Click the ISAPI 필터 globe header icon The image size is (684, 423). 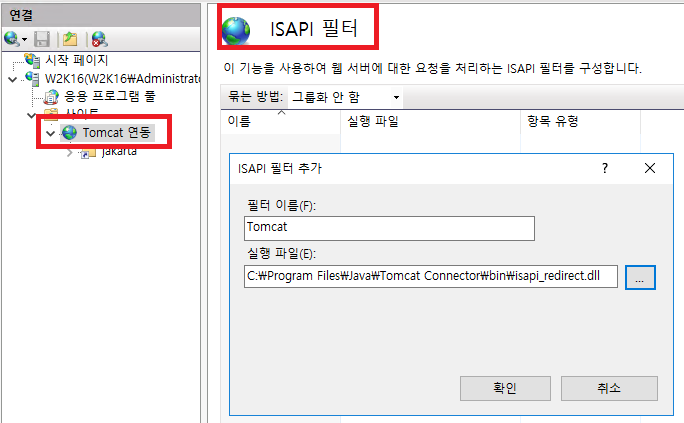(x=236, y=31)
